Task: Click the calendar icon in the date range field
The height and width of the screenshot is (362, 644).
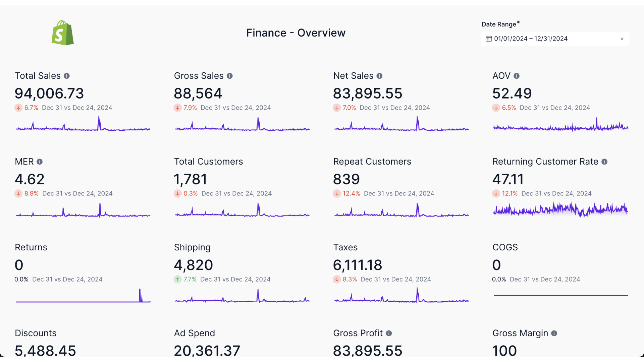Action: [x=489, y=39]
